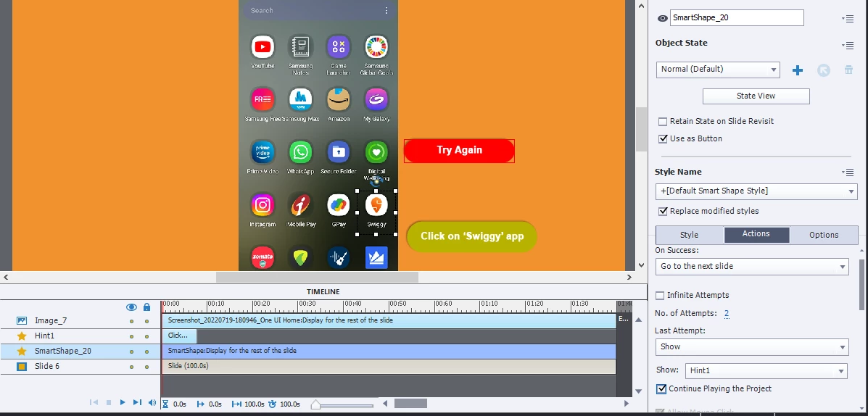
Task: Click the Swiggy app icon on the phone
Action: (376, 205)
